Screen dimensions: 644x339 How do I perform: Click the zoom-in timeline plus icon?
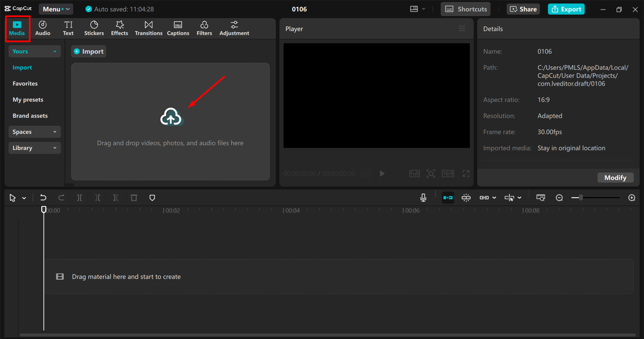coord(632,198)
